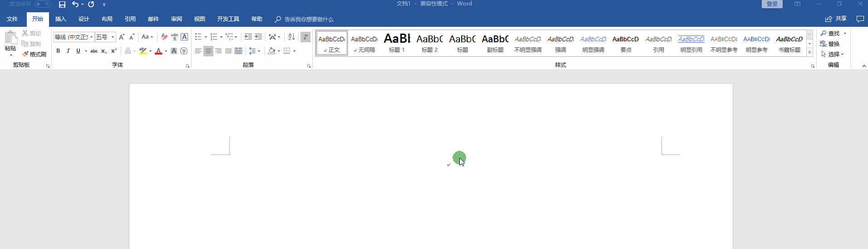Switch to the 开发工具 (Developer) tab
This screenshot has width=868, height=249.
[228, 19]
